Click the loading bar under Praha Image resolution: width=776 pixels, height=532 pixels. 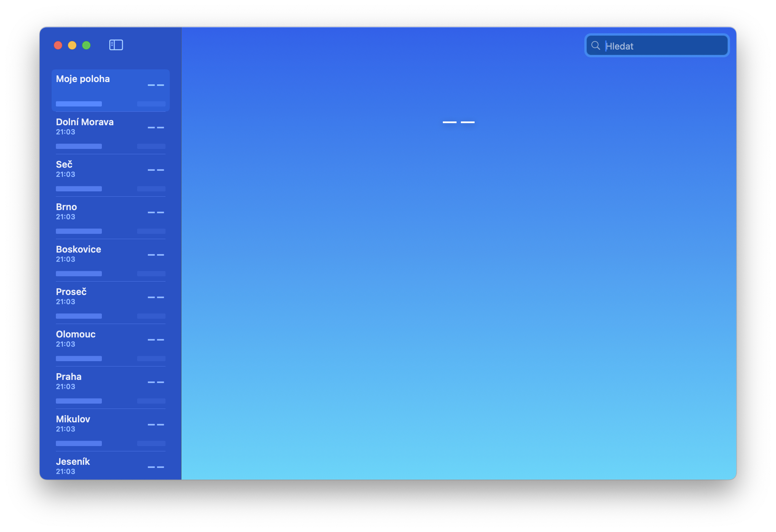click(79, 401)
